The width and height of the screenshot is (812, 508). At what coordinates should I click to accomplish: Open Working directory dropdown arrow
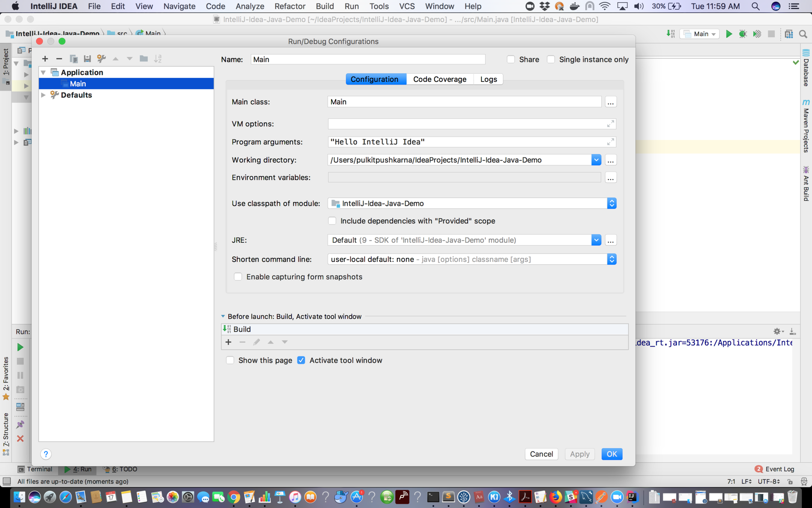click(x=596, y=160)
